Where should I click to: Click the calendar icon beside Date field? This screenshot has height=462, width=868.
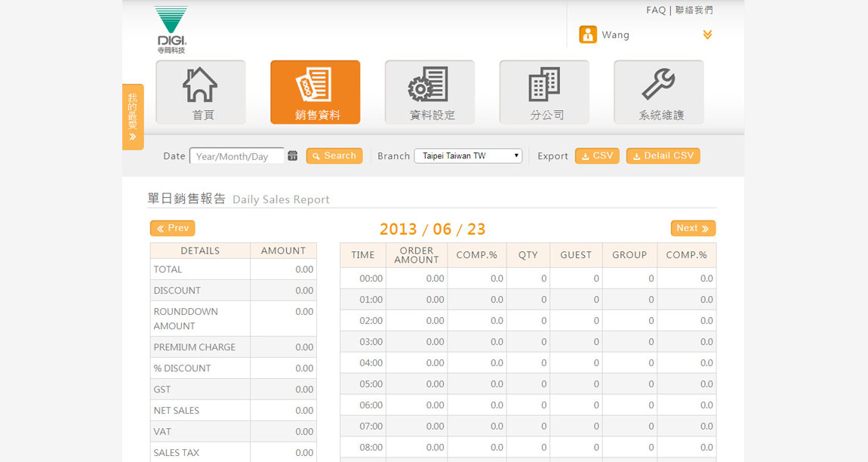click(x=293, y=156)
